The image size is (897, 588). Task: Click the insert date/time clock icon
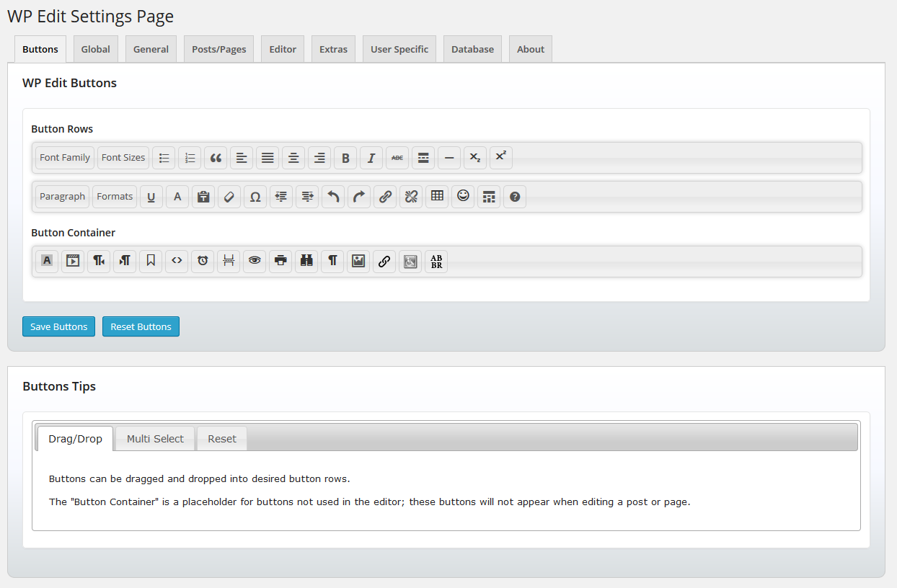(x=203, y=262)
